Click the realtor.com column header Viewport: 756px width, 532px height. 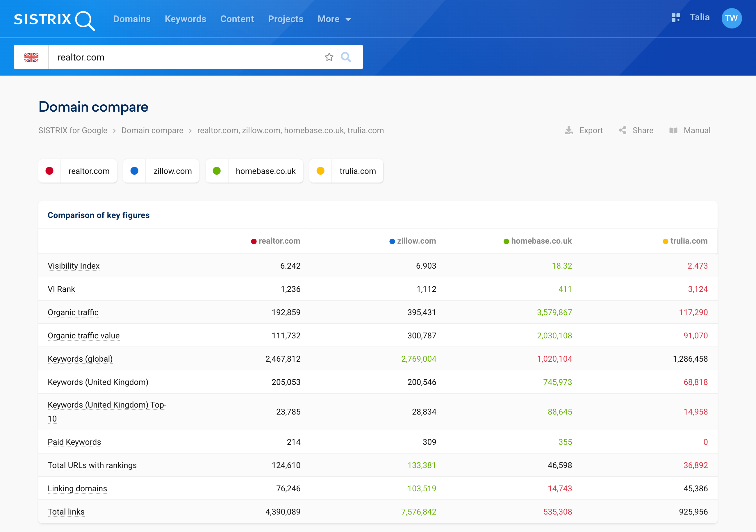[x=276, y=241]
